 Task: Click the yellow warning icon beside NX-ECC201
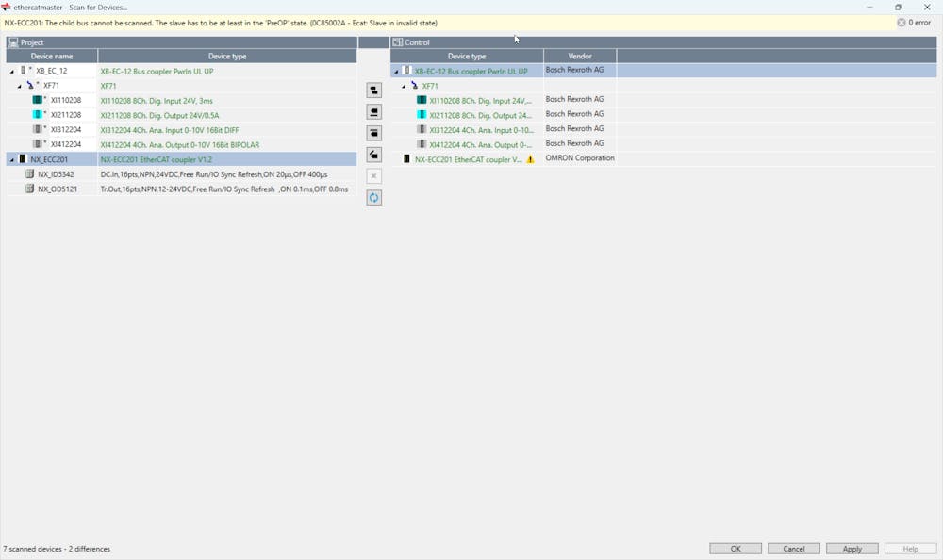tap(530, 159)
